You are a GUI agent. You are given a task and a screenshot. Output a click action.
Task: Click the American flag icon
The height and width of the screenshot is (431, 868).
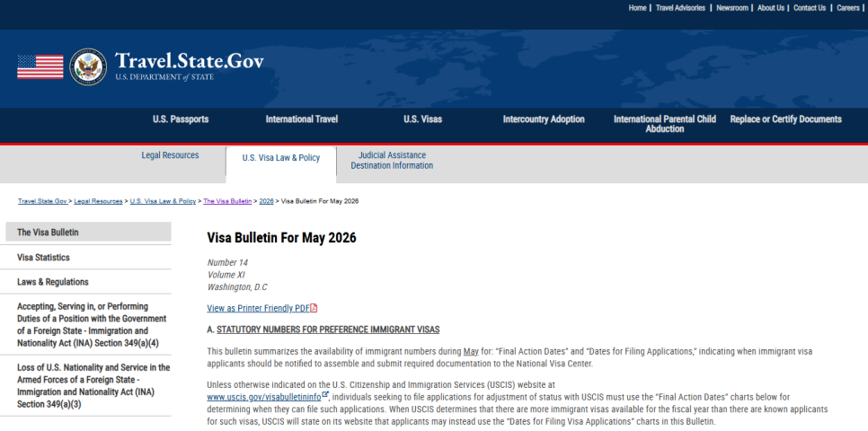tap(40, 66)
